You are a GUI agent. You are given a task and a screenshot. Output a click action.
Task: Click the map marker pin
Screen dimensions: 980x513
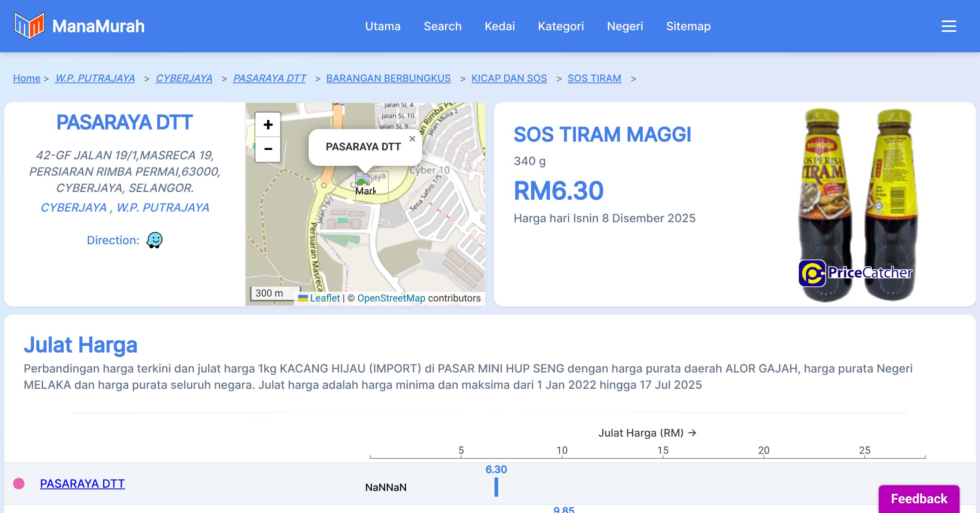click(363, 180)
